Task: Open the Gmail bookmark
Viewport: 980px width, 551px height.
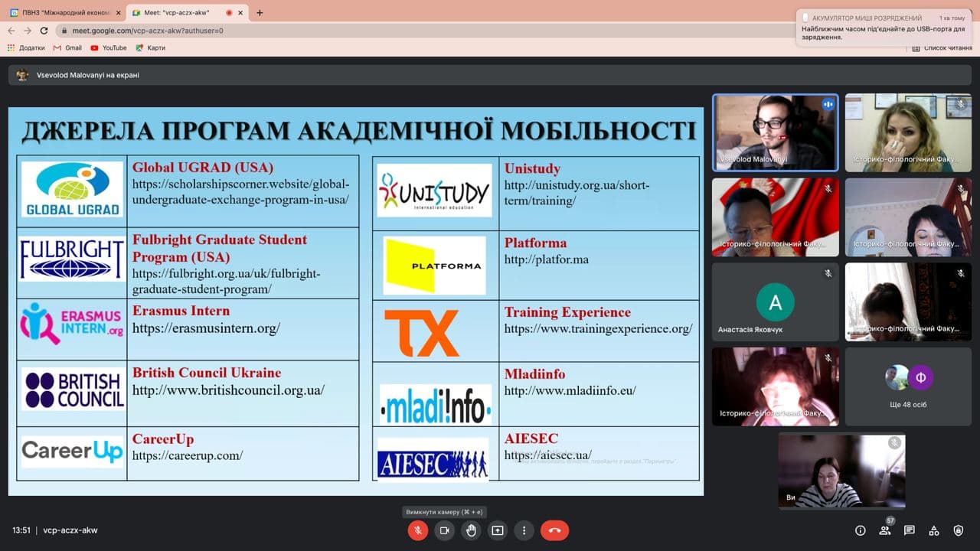Action: [67, 47]
